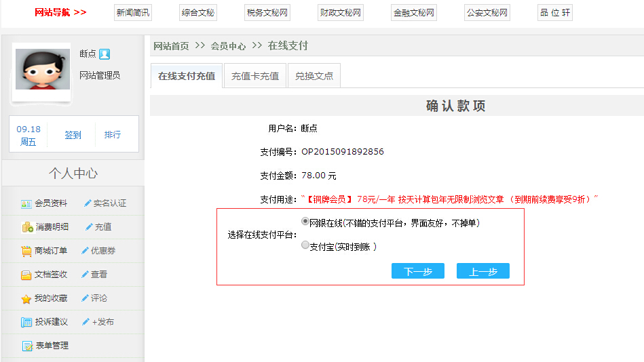Select the 支付宝 payment radio button

point(305,245)
